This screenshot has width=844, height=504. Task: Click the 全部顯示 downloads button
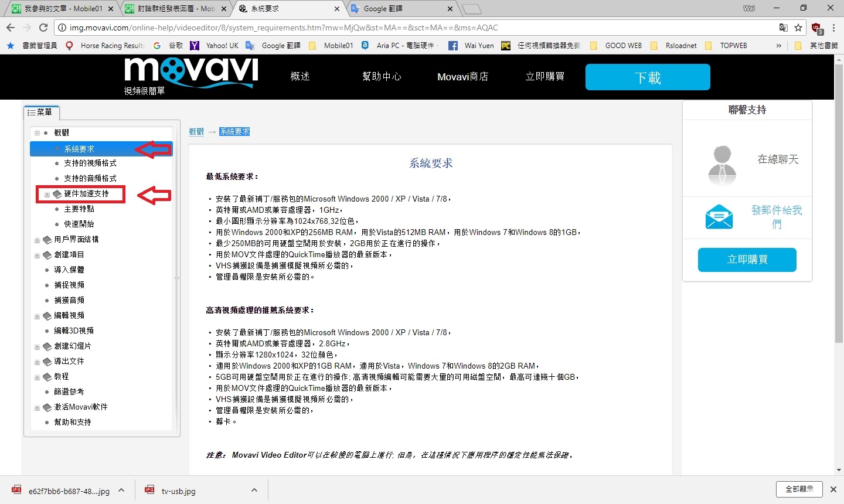(x=799, y=489)
